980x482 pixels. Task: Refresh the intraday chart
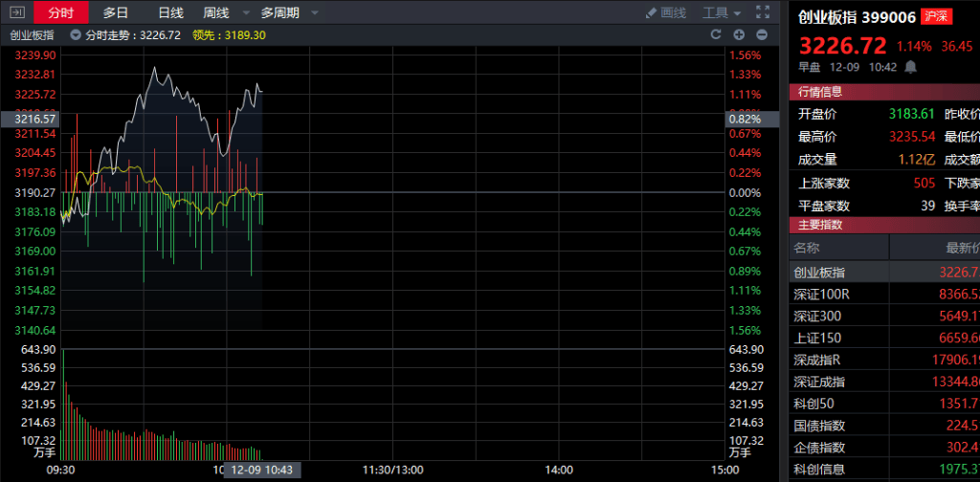[x=714, y=34]
